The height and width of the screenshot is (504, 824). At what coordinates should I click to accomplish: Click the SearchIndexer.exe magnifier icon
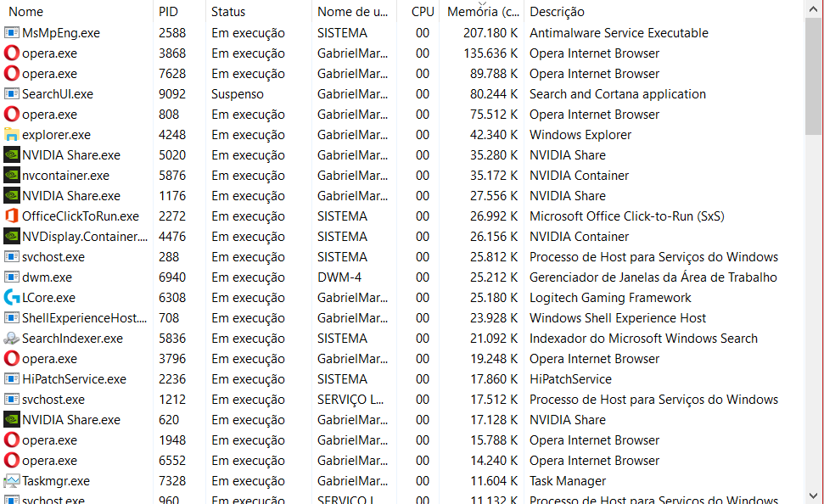(12, 339)
